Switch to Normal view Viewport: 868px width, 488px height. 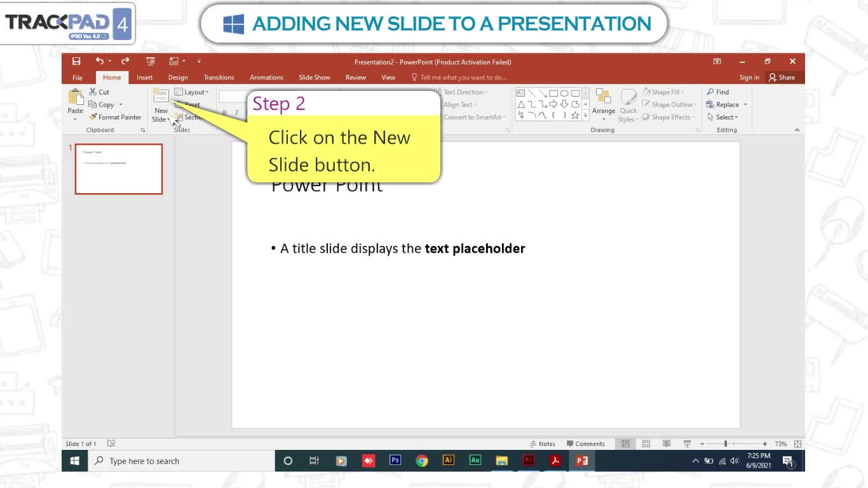pyautogui.click(x=625, y=444)
